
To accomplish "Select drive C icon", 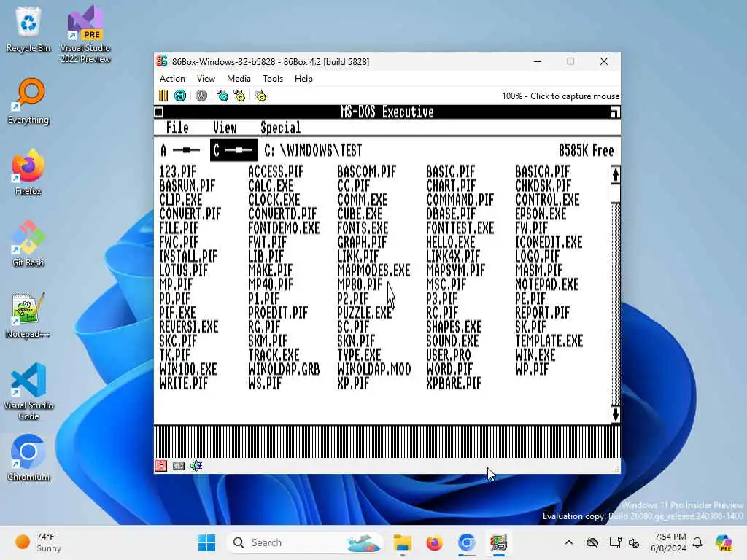I will [x=234, y=150].
